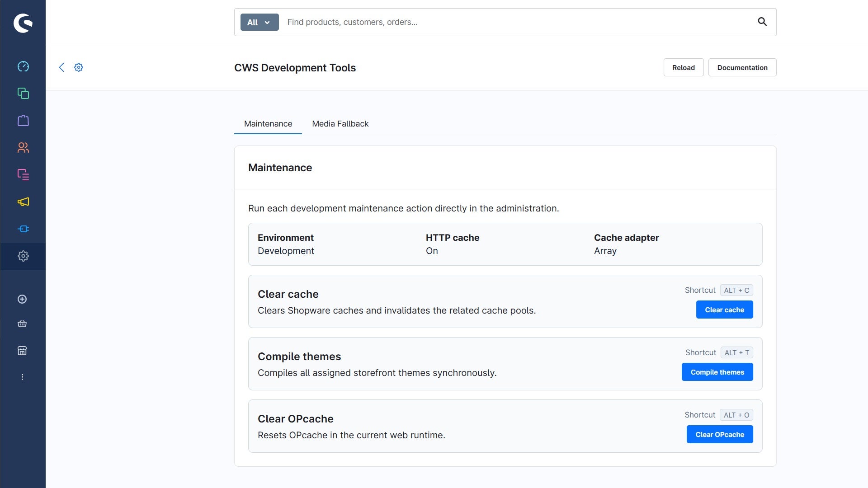Click text 'Compiles all assigned storefront themes synchronously.'
The height and width of the screenshot is (488, 868).
377,373
